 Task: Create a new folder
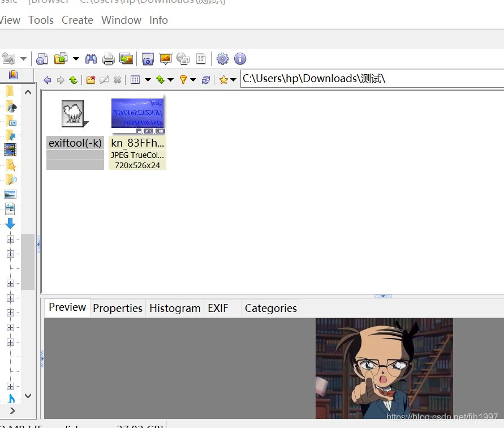pos(91,80)
